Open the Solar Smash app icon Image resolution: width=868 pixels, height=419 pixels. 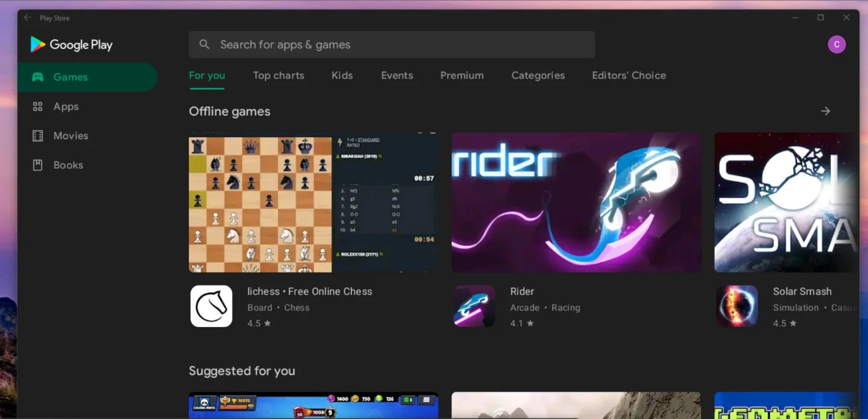pyautogui.click(x=737, y=306)
